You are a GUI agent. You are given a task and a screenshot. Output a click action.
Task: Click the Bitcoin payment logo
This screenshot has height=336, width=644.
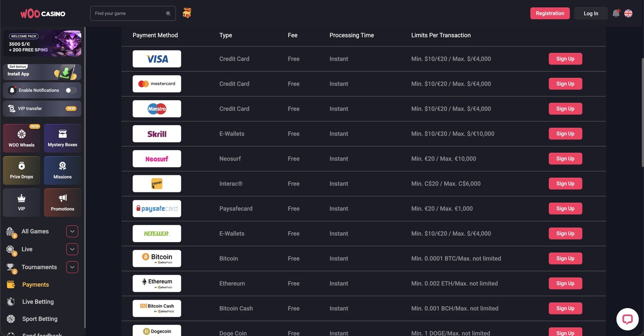click(x=157, y=259)
